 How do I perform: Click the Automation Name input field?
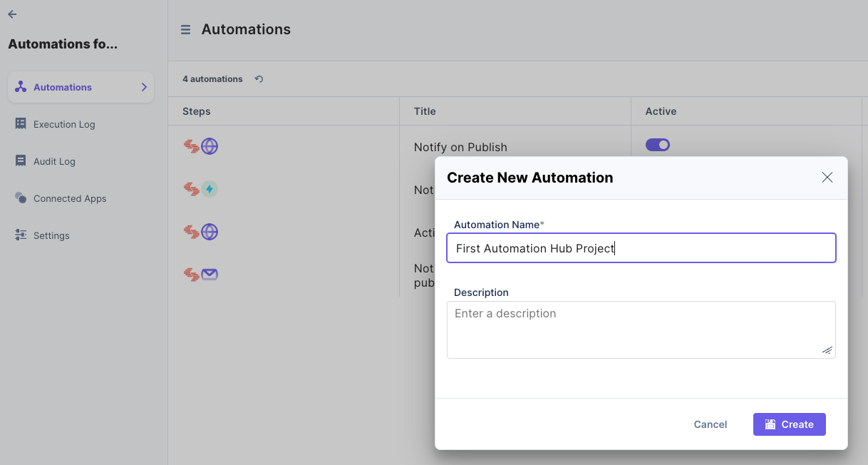point(641,248)
